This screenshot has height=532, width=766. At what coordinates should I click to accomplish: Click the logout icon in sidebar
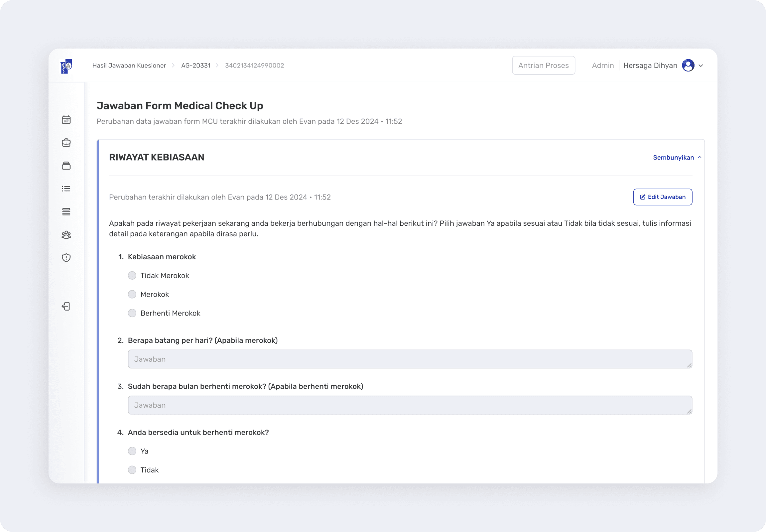pos(66,306)
